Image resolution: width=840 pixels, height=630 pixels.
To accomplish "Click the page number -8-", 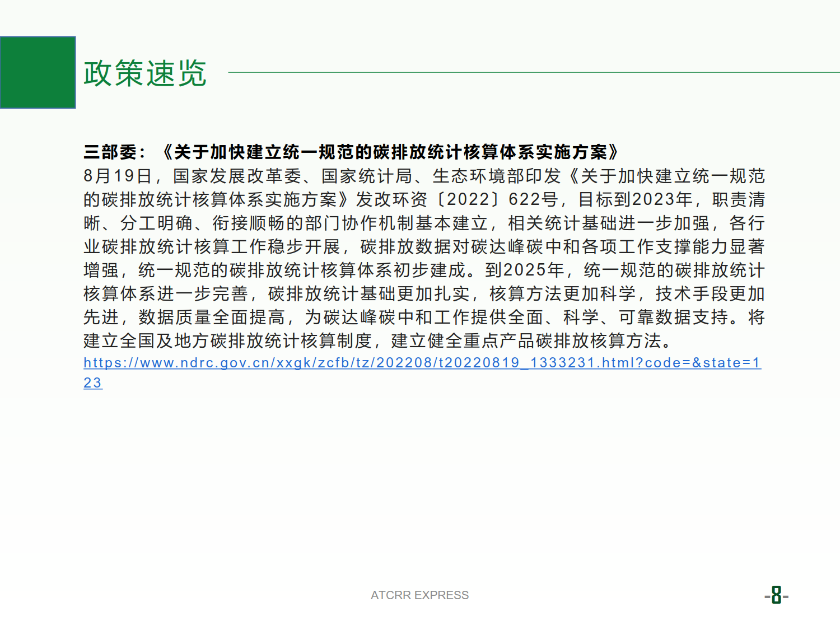I will click(x=776, y=595).
